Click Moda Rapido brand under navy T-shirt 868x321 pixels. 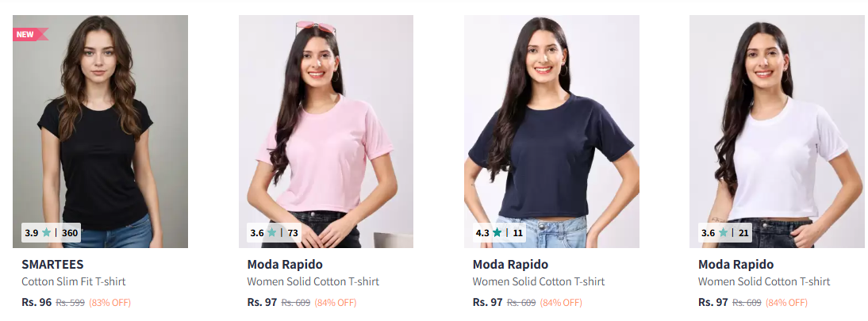click(510, 265)
